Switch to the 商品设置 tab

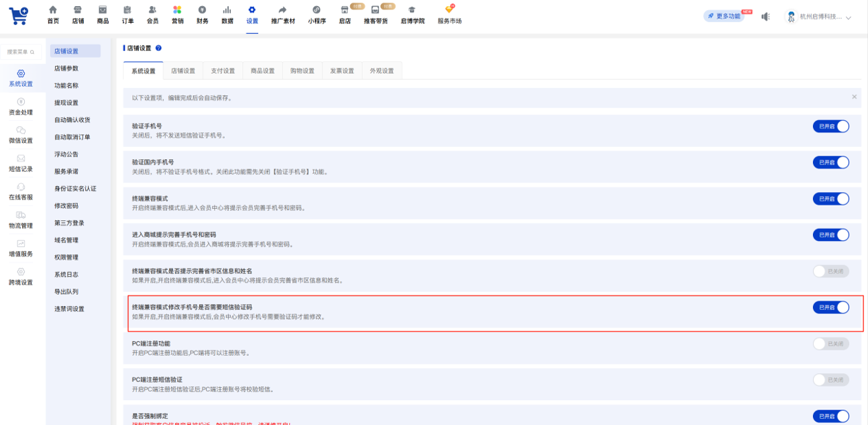pos(262,70)
